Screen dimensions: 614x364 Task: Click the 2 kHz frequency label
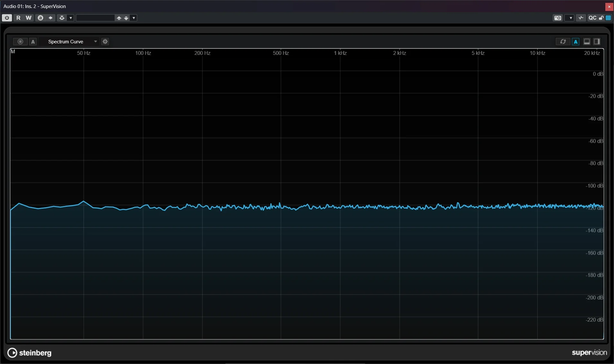[399, 53]
